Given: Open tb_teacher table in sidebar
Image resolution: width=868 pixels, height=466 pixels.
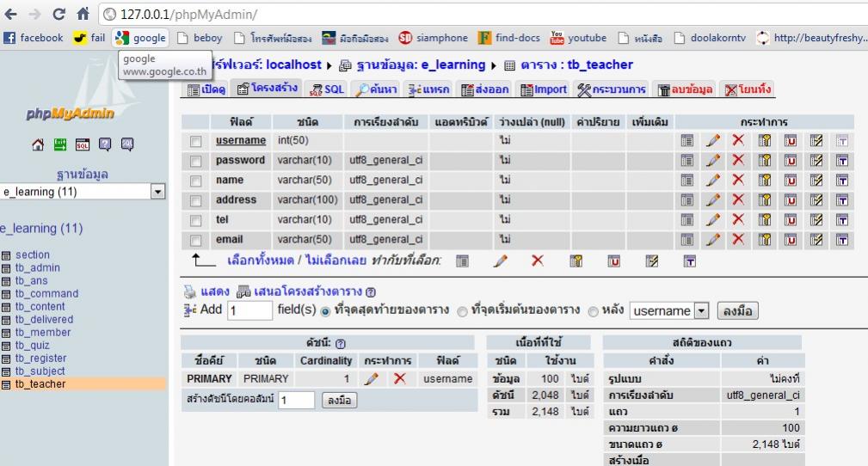Looking at the screenshot, I should click(x=40, y=384).
